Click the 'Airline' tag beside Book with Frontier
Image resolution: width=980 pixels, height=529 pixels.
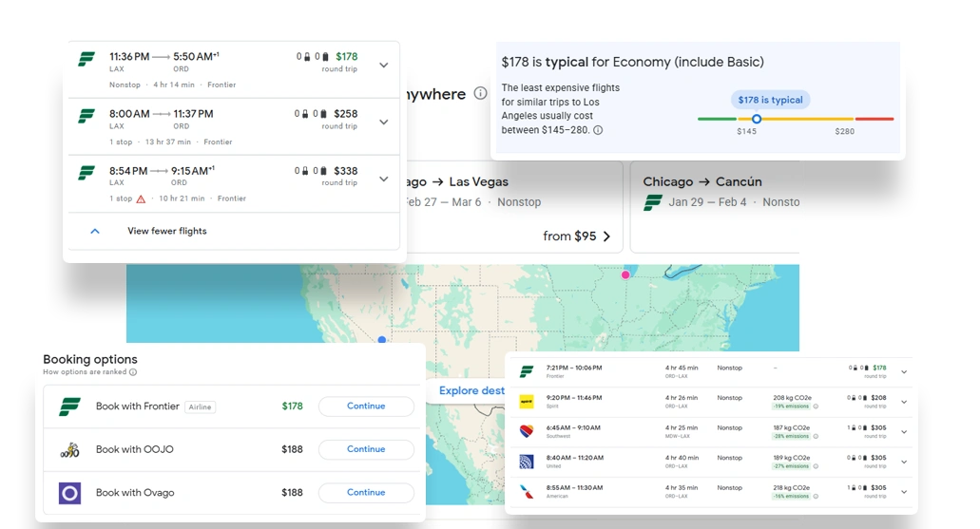tap(200, 407)
